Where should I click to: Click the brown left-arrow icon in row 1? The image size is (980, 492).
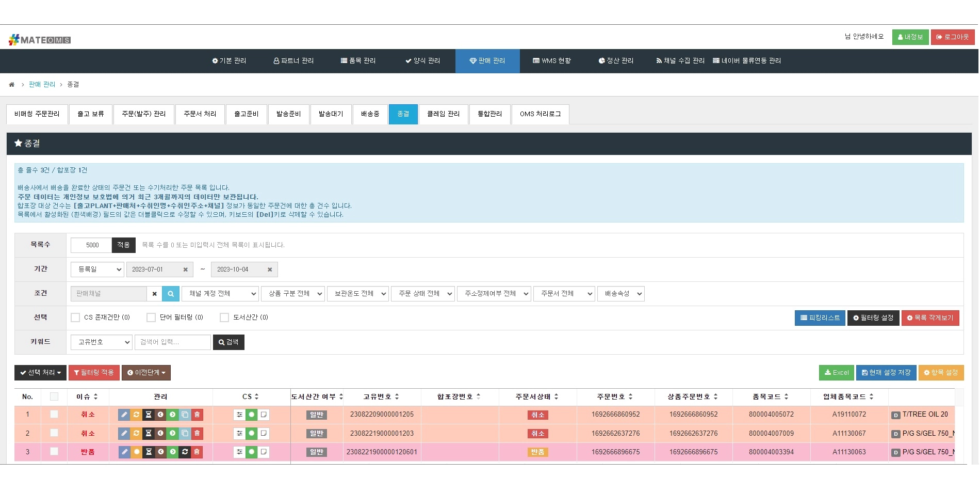160,415
